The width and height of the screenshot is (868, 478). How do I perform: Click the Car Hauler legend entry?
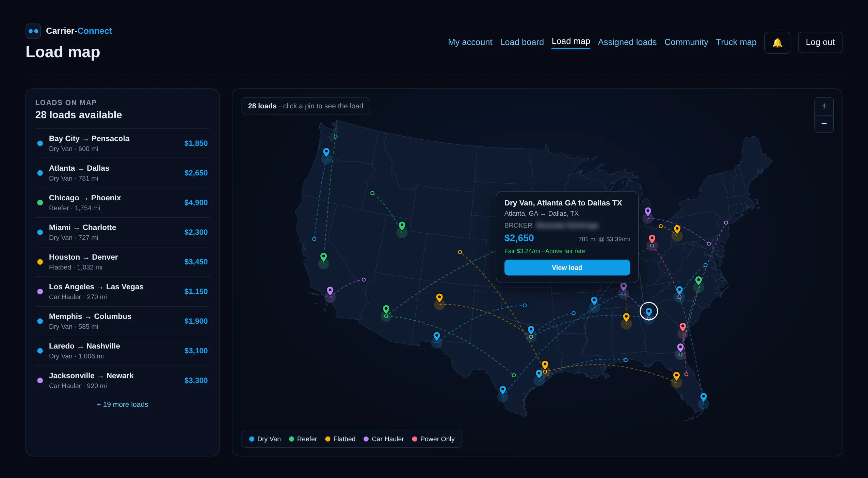pos(384,439)
